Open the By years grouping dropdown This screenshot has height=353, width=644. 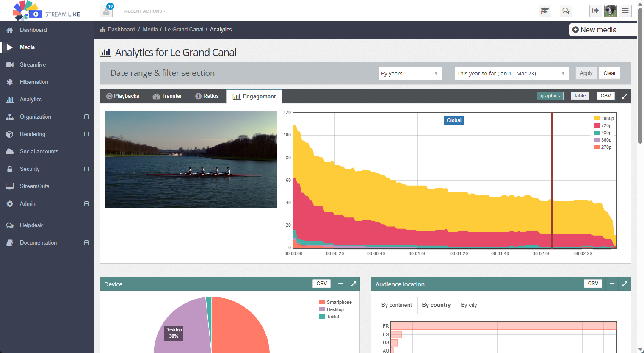(x=410, y=73)
